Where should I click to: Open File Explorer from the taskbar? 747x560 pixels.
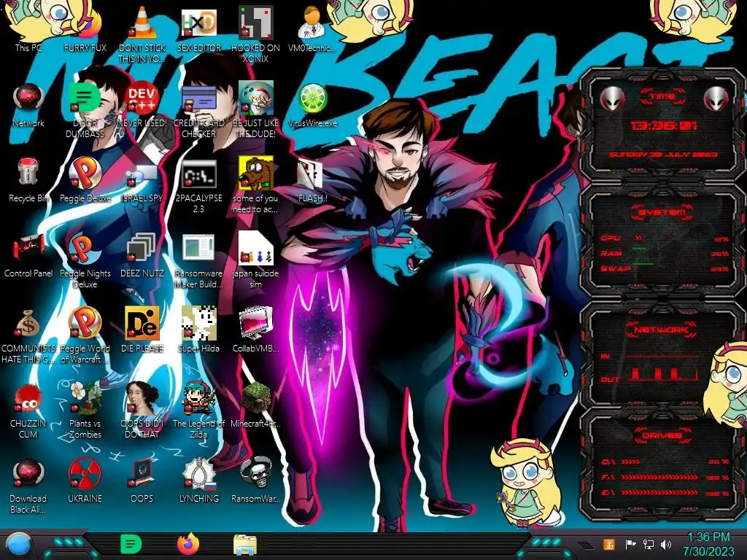(x=245, y=544)
